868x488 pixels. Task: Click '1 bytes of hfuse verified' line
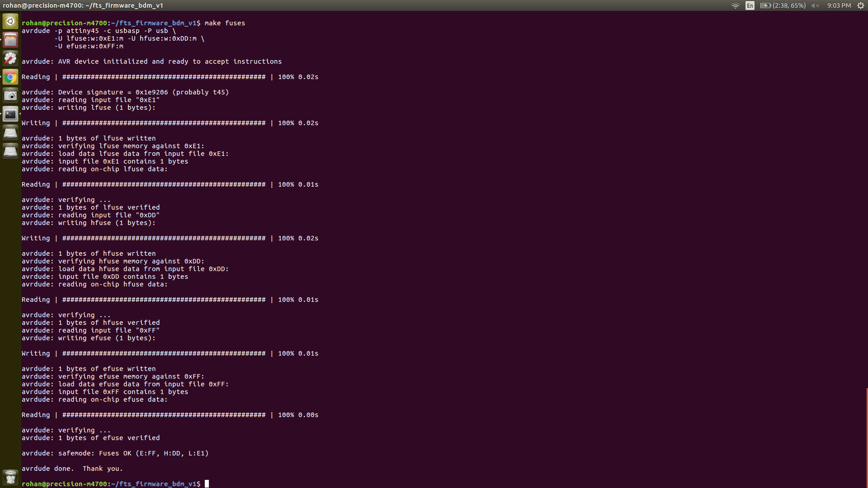(90, 323)
